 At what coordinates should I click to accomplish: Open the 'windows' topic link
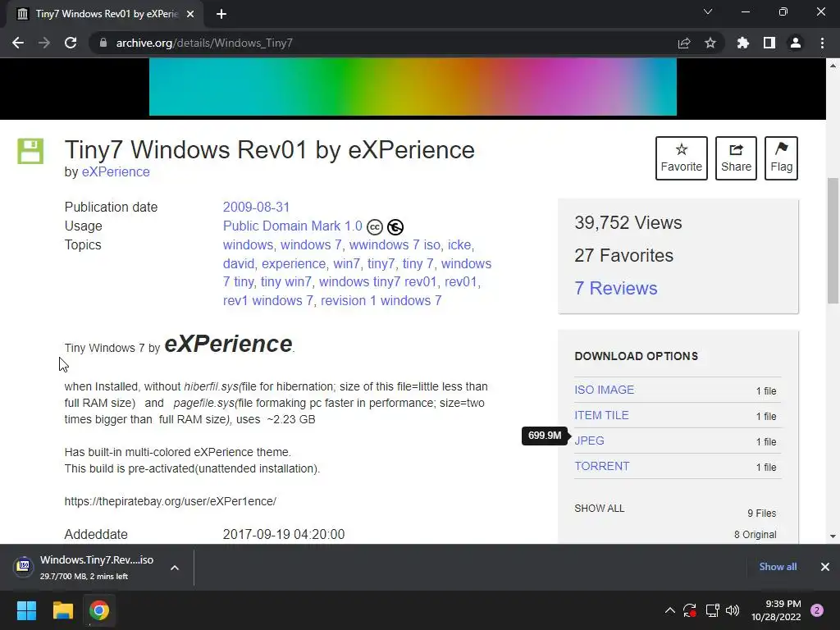coord(248,244)
